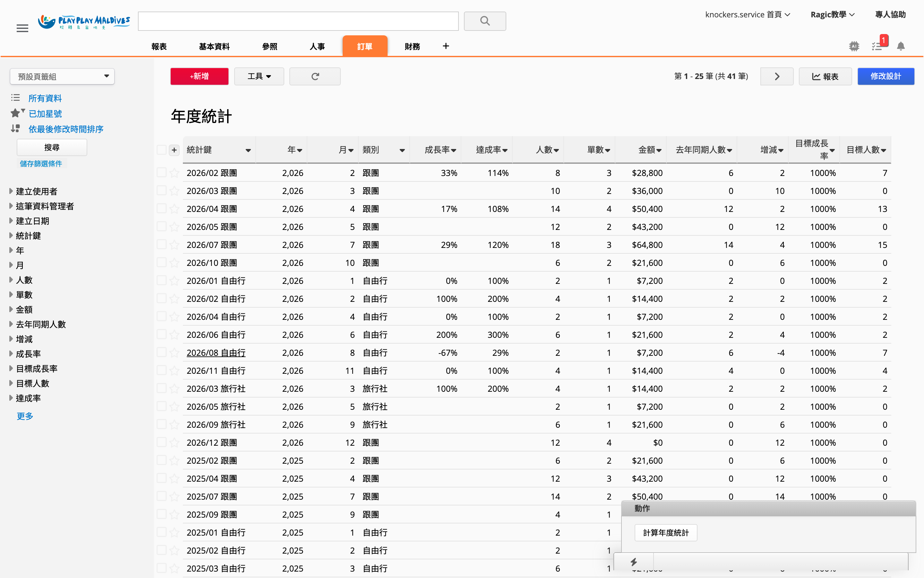
Task: Click the Play Play Maldives logo
Action: pos(84,22)
